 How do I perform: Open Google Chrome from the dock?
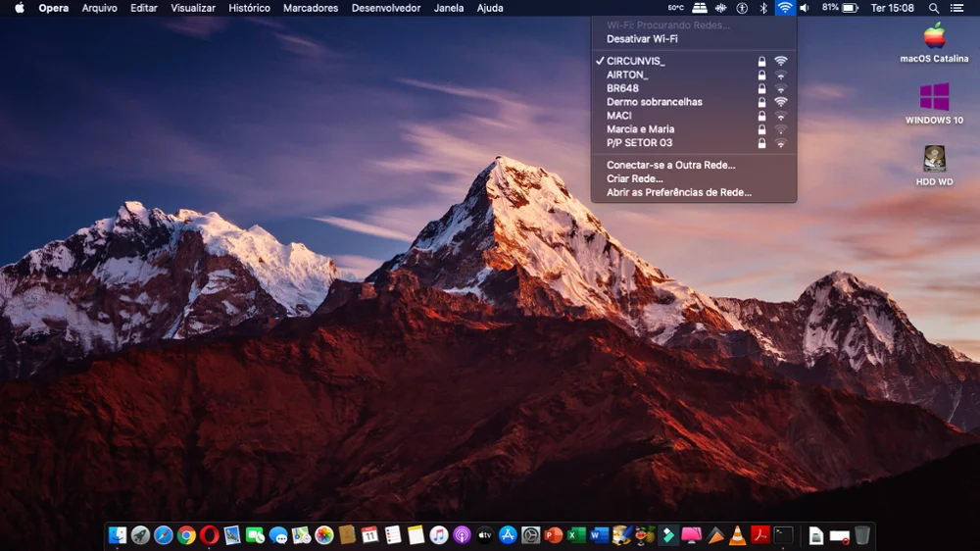186,535
